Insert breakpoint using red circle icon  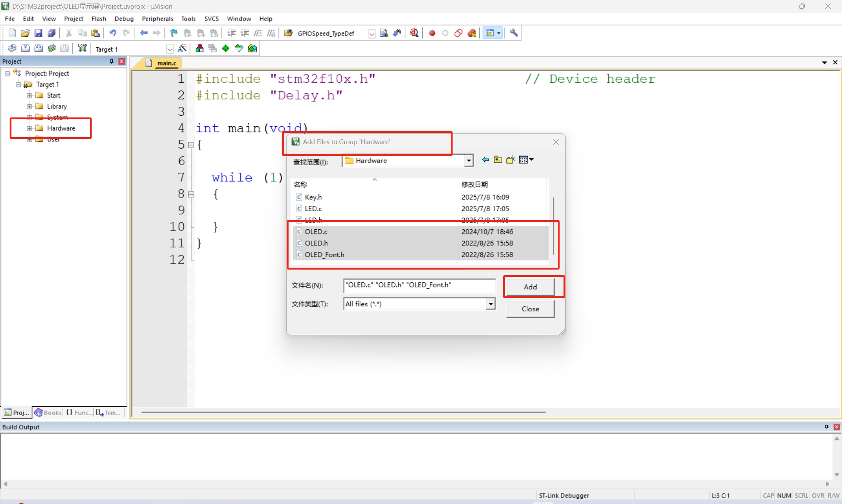[432, 33]
